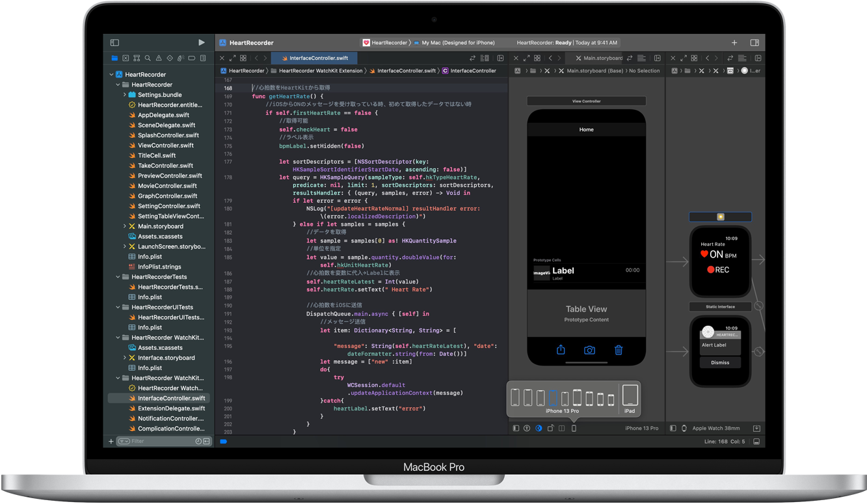This screenshot has width=867, height=504.
Task: Toggle the left navigator sidebar
Action: [114, 43]
